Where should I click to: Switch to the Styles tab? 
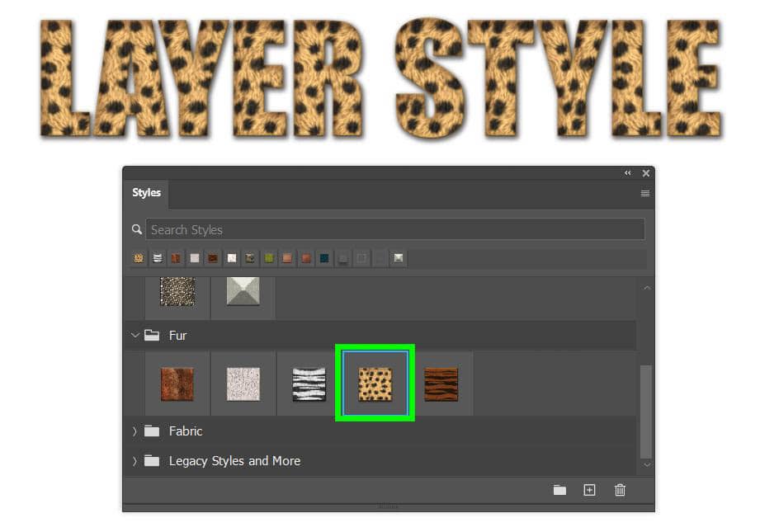[146, 193]
